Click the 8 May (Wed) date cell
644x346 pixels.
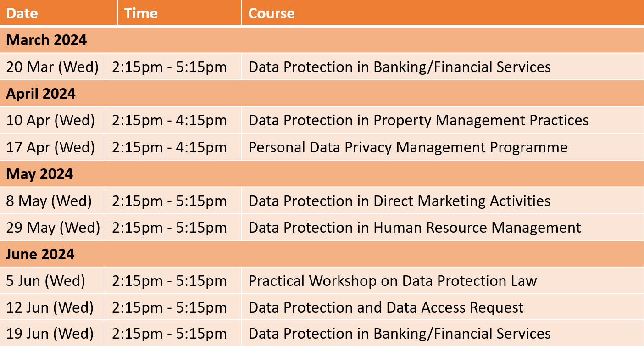(52, 201)
